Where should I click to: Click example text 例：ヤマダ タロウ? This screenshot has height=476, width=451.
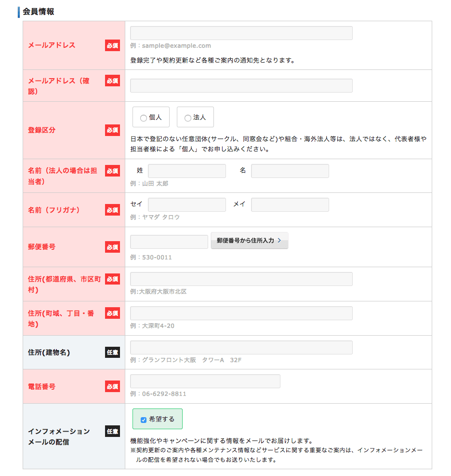(x=155, y=218)
